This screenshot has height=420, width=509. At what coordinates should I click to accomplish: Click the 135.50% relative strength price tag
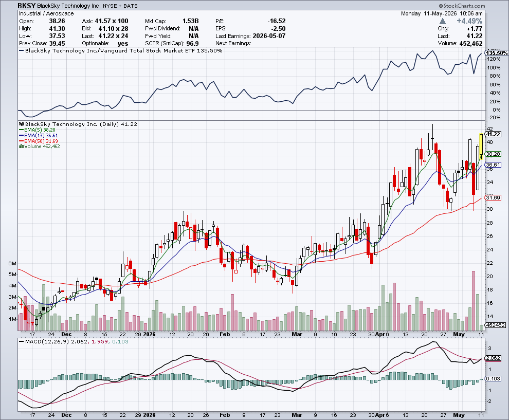(x=497, y=53)
